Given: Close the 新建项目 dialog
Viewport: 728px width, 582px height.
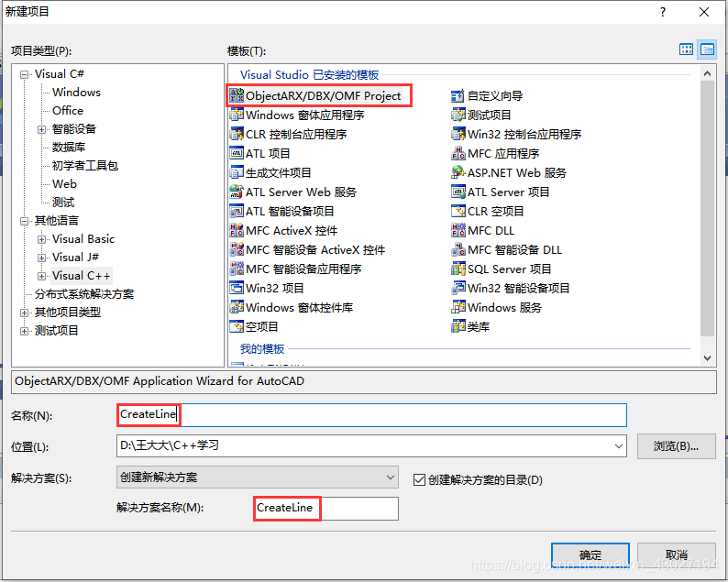Looking at the screenshot, I should 704,12.
